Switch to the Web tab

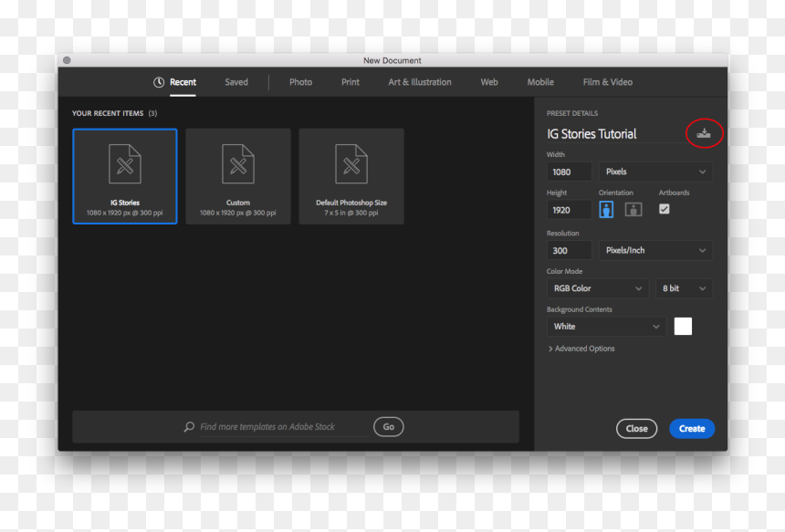[x=489, y=82]
